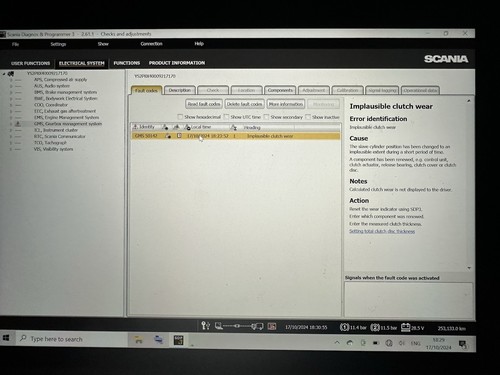Open the Connection menu
Viewport: 500px width, 375px height.
[151, 44]
